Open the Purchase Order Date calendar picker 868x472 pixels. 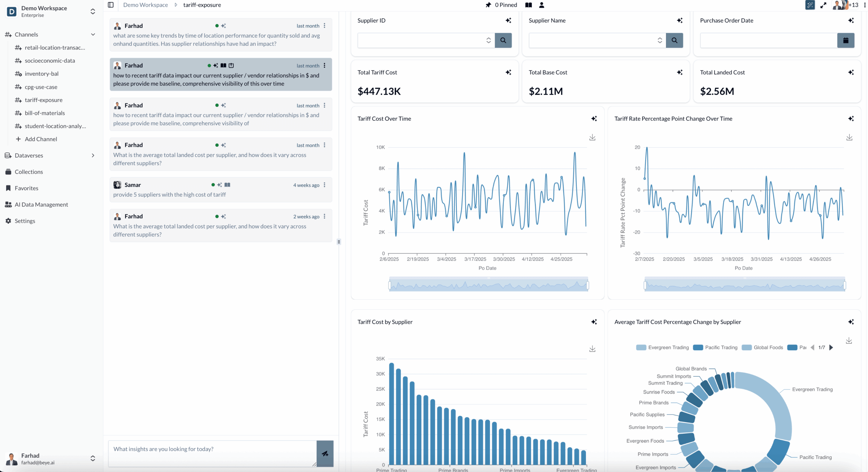pos(846,40)
